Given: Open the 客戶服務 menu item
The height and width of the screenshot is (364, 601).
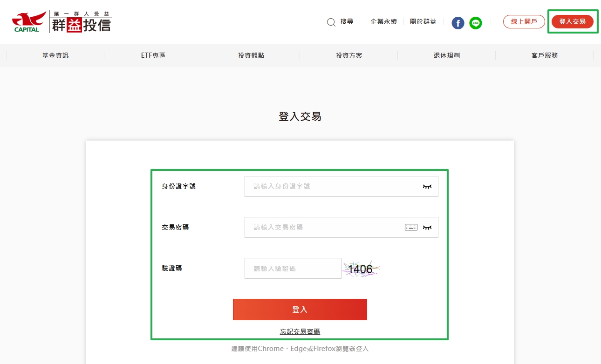Looking at the screenshot, I should [545, 55].
